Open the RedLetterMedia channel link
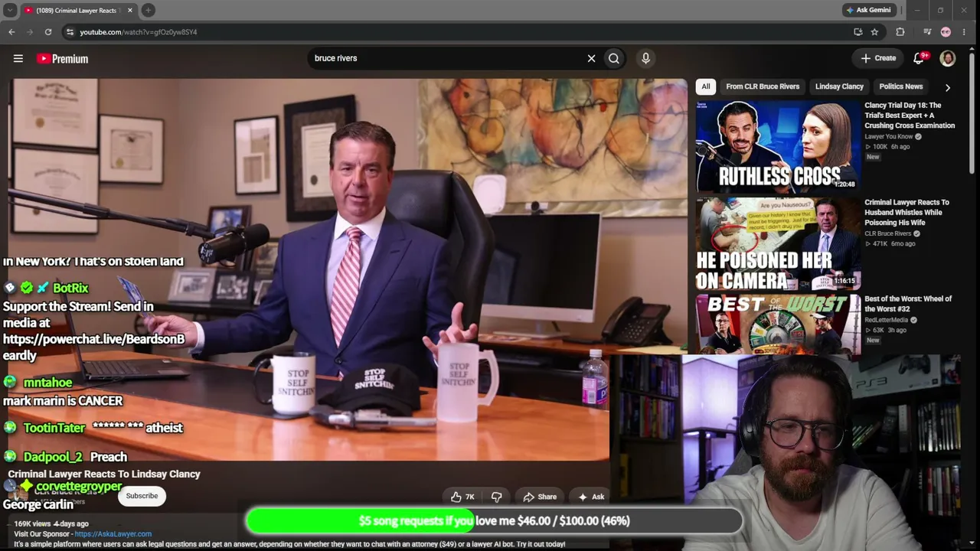 [x=886, y=320]
